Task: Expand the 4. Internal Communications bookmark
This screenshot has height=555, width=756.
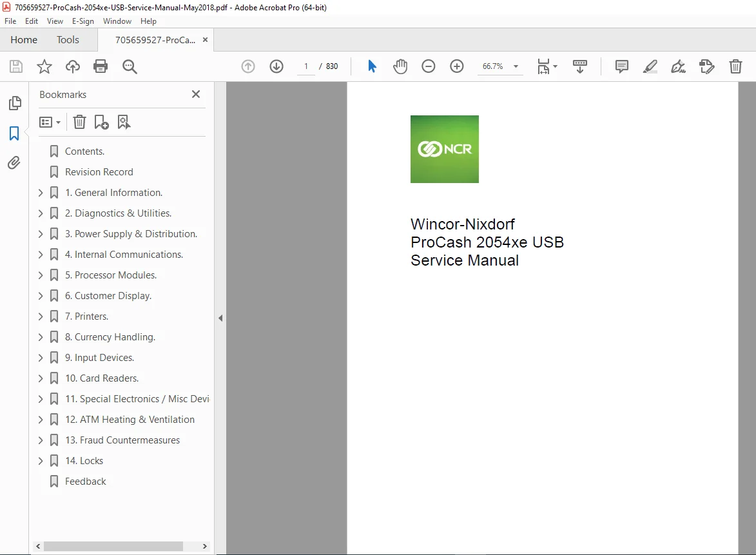Action: coord(41,255)
